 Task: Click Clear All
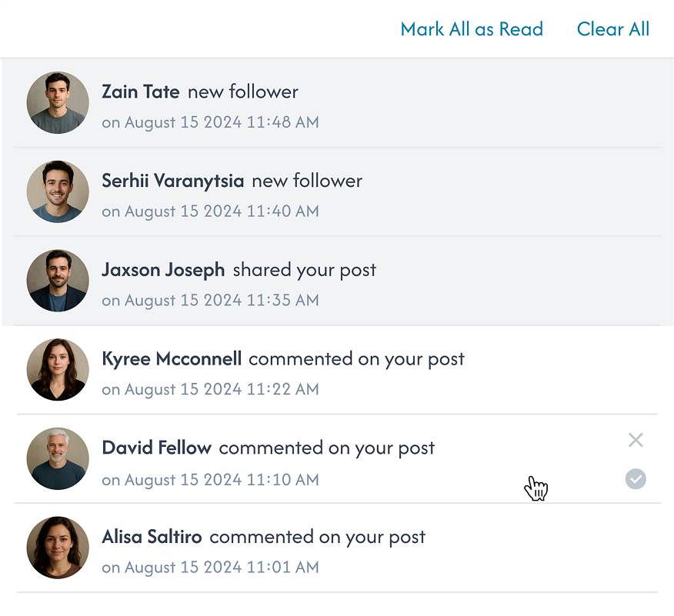tap(613, 29)
